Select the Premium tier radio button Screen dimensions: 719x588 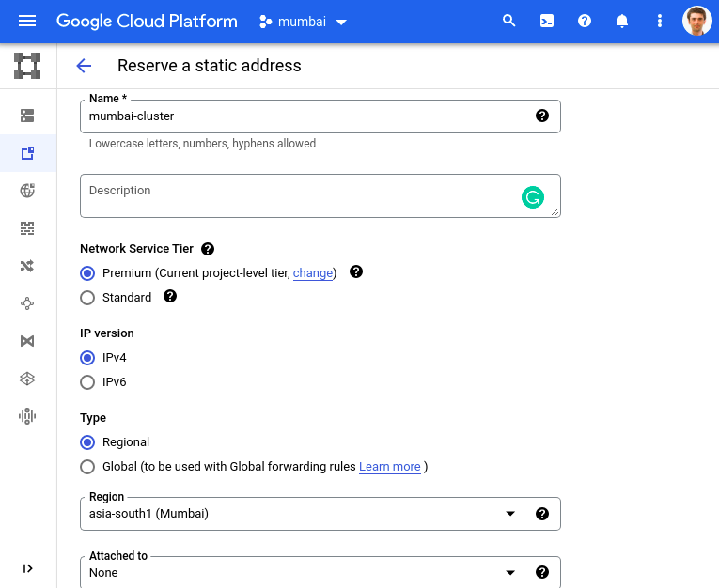[x=87, y=273]
